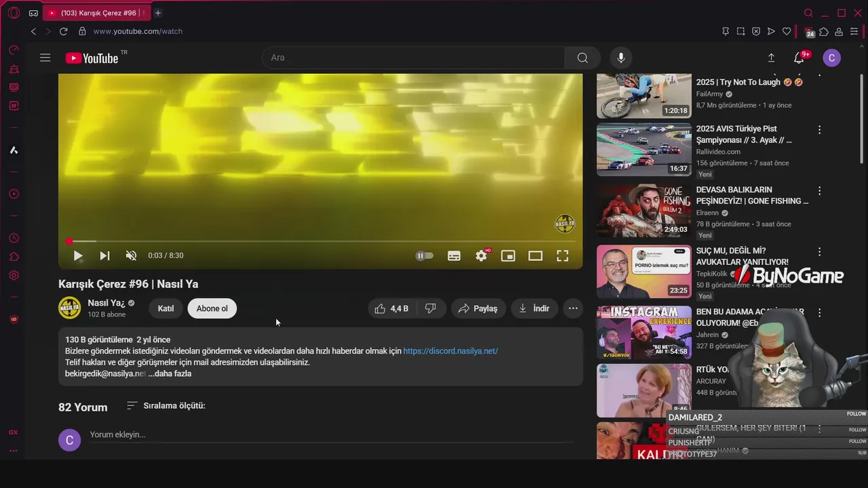868x488 pixels.
Task: Open sidebar player icon with play circle
Action: (14, 192)
